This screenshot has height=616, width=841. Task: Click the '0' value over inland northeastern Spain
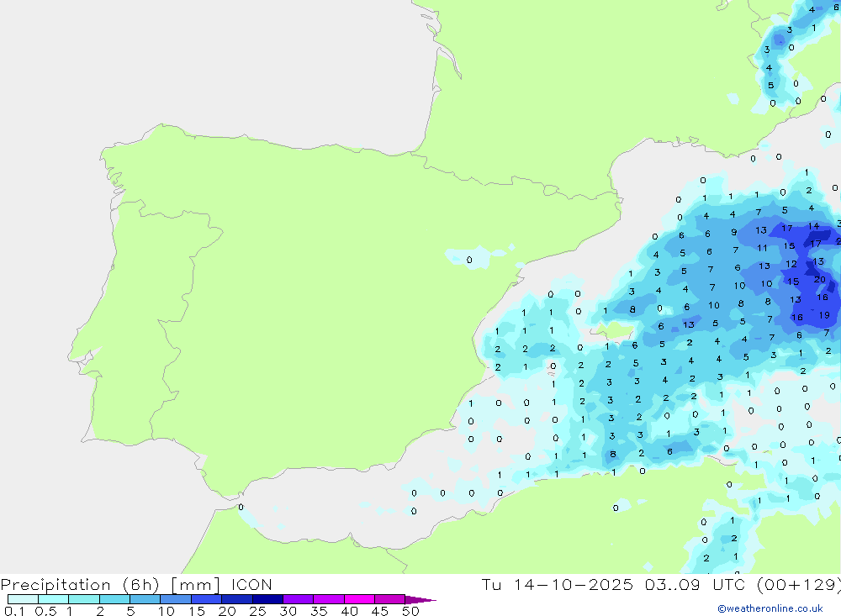pyautogui.click(x=469, y=260)
